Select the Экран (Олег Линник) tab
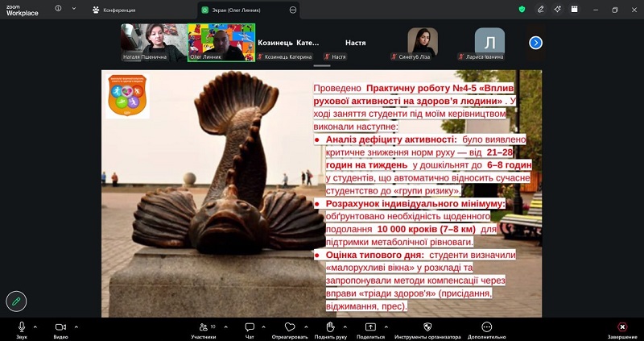644x341 pixels. 248,10
